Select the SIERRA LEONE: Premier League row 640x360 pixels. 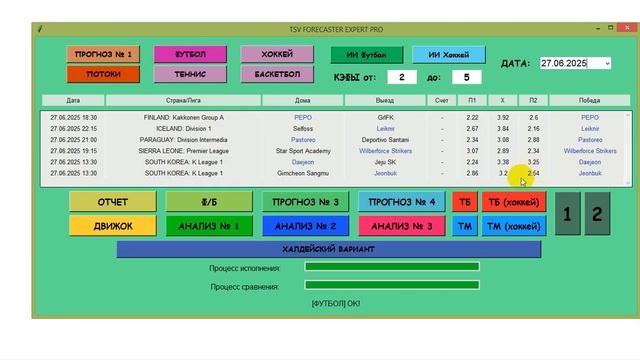(333, 151)
